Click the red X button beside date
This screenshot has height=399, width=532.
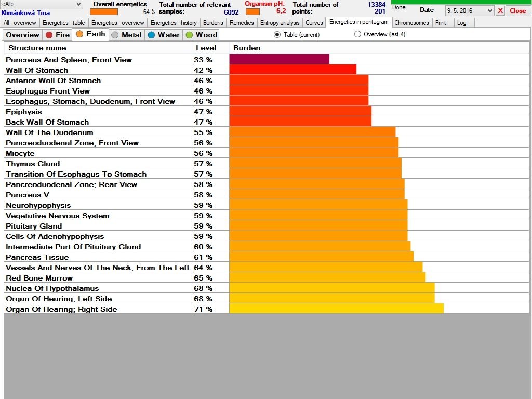click(x=500, y=10)
